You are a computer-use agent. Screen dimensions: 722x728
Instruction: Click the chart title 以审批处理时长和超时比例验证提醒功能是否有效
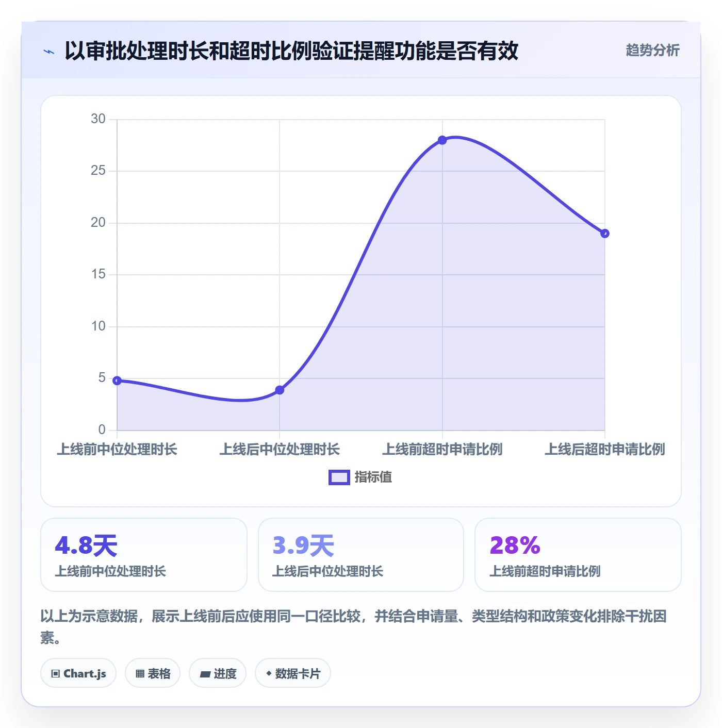[x=291, y=51]
